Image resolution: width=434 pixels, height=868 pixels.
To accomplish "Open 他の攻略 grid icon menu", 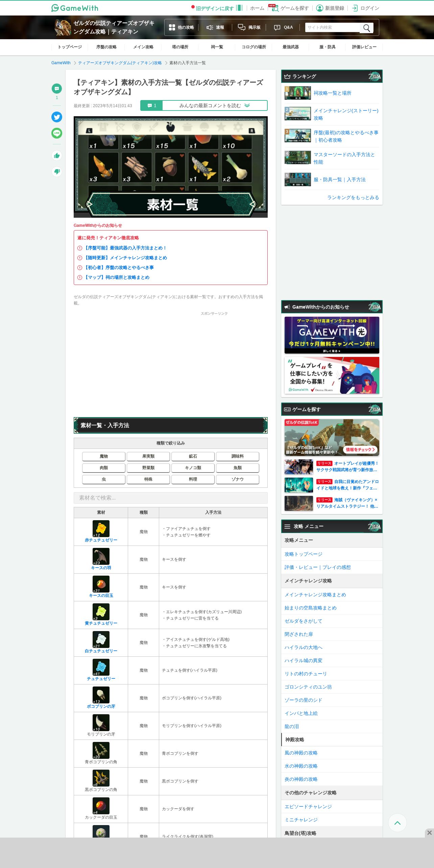I will pos(181,27).
